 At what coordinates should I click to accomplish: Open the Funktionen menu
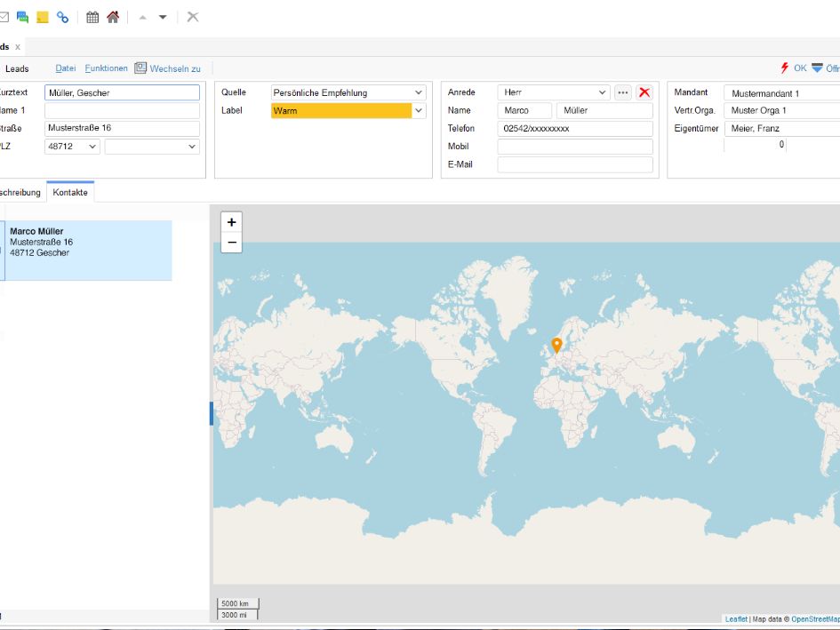coord(106,68)
